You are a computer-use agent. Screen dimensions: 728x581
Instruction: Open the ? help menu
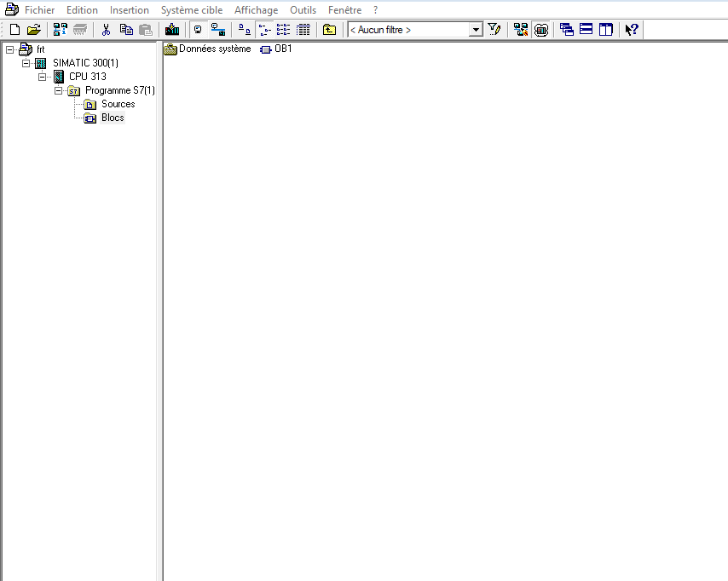coord(376,10)
